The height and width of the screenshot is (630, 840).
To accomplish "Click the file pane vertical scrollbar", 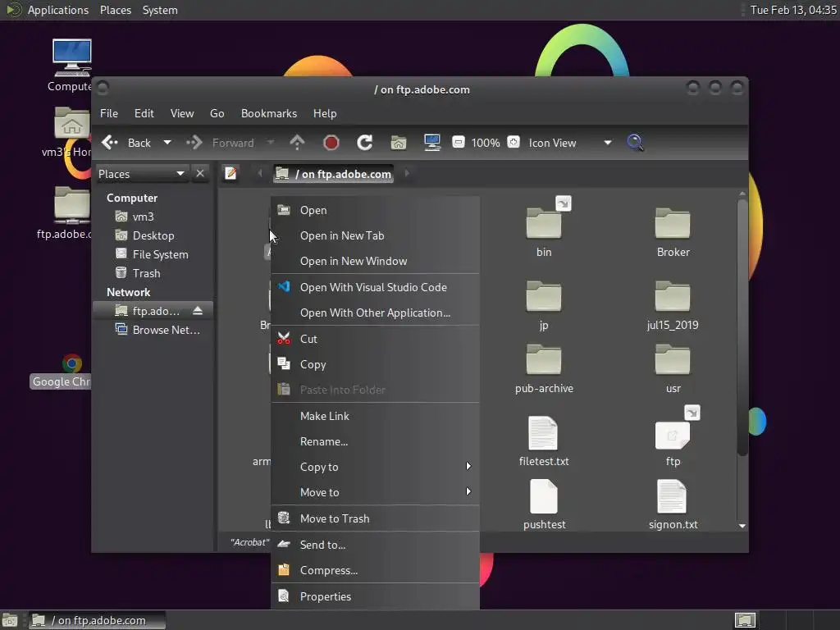I will point(742,327).
